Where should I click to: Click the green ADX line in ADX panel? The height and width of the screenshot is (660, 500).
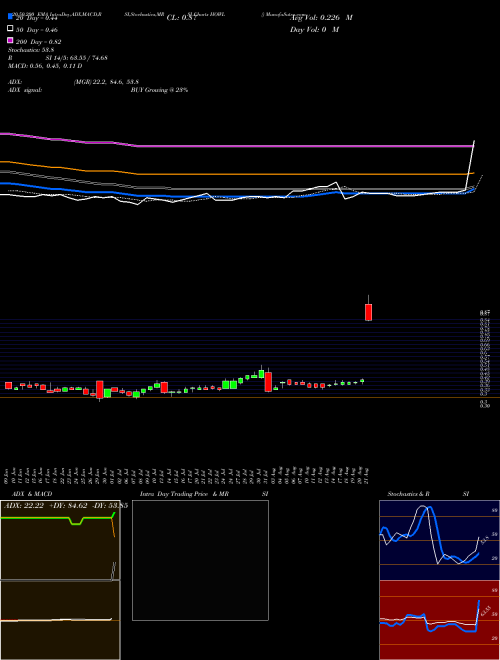57,519
